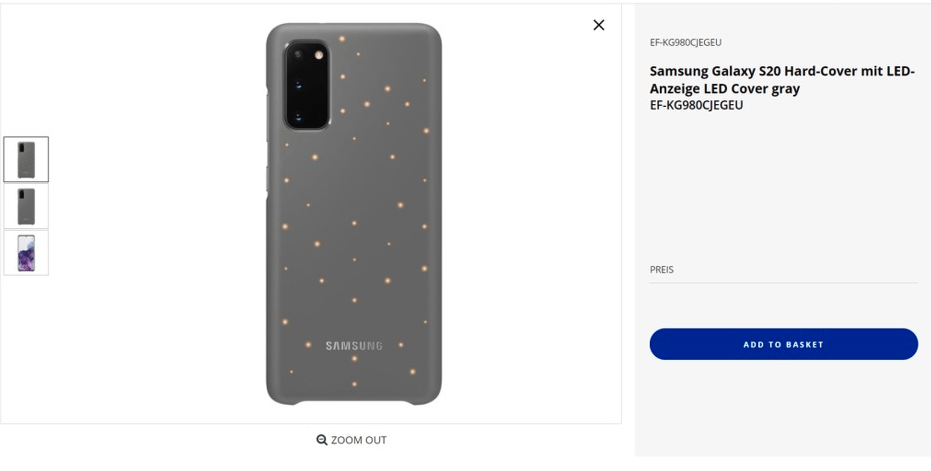
Task: Close the zoomed image viewer
Action: coord(598,25)
